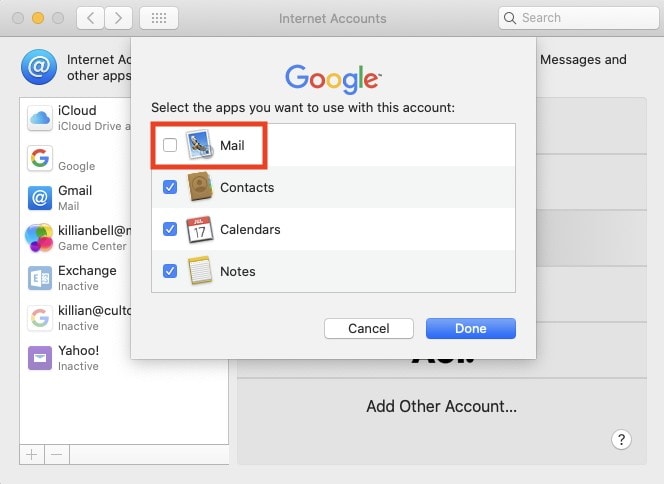
Task: Disable the Notes checkbox
Action: (170, 272)
